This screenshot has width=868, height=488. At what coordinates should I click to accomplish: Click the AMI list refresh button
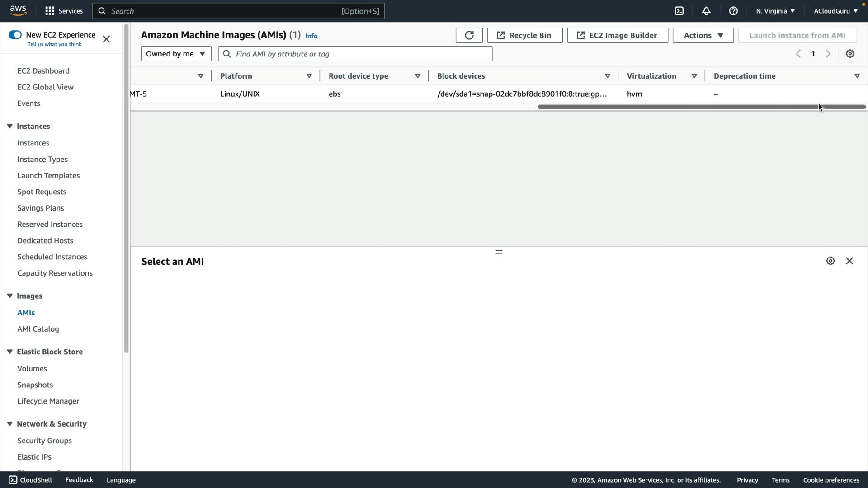tap(469, 35)
